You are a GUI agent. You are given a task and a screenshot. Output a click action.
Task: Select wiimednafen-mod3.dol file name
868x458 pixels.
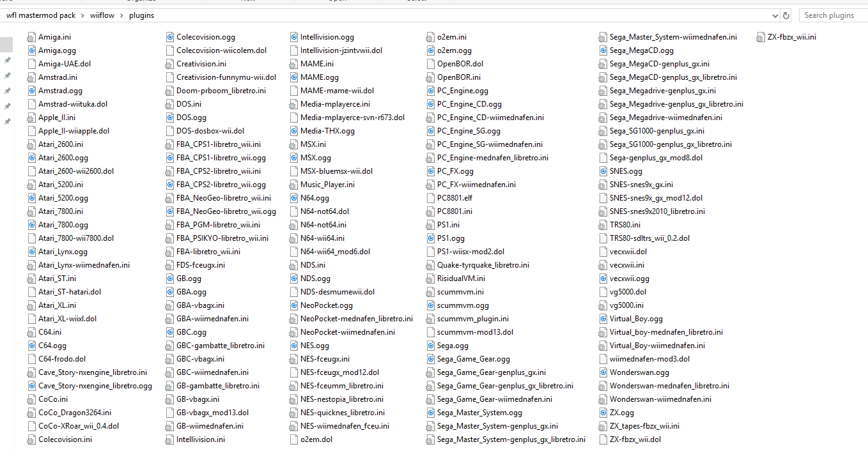(x=649, y=359)
